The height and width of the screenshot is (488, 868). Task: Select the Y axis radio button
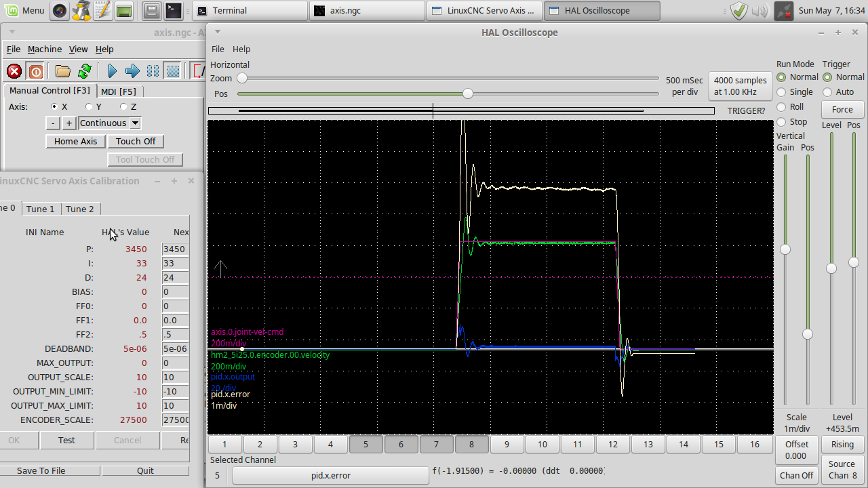pos(89,106)
